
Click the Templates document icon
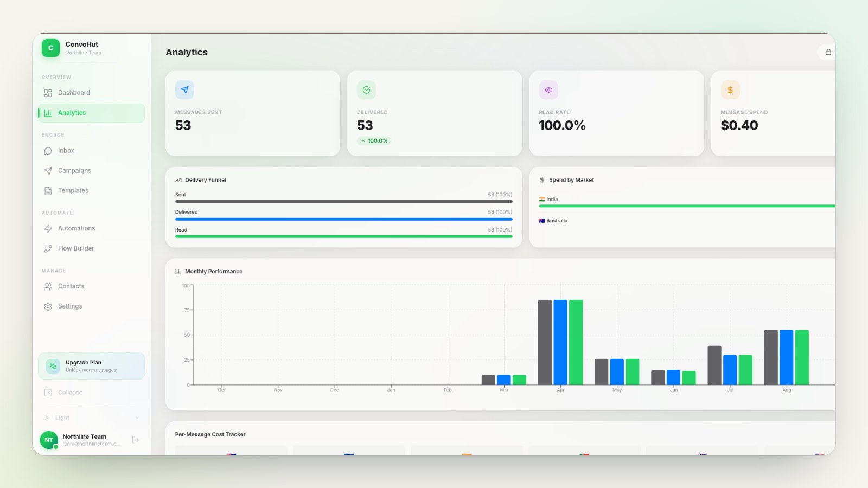48,191
